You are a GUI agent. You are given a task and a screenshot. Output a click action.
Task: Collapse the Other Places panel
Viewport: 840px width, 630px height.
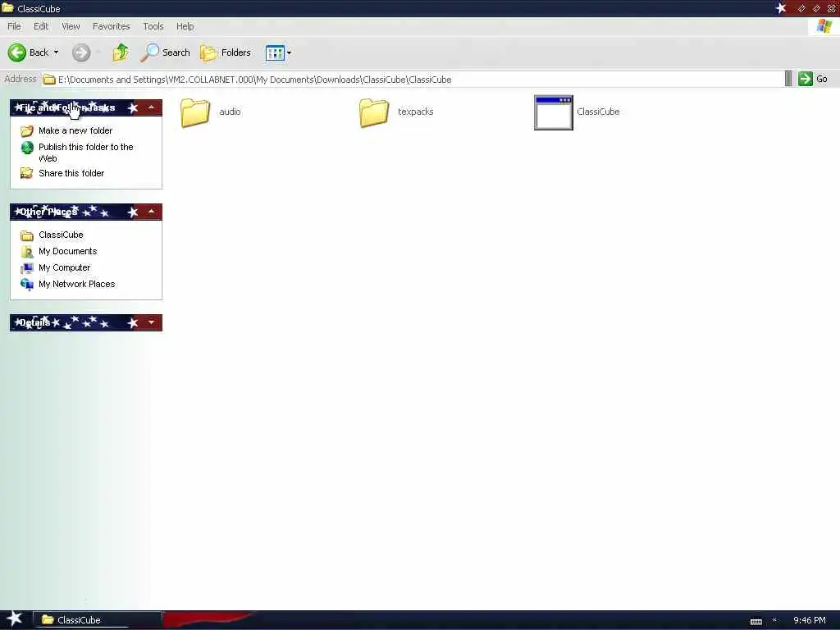(x=152, y=212)
